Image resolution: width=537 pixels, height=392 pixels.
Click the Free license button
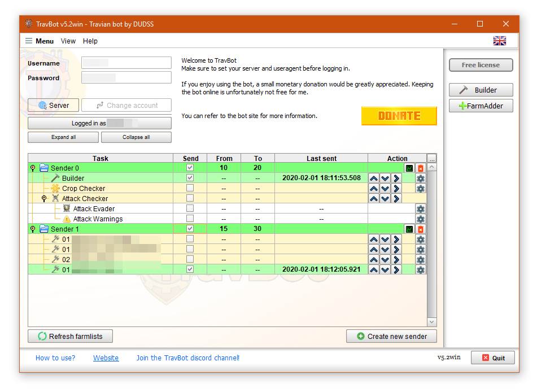[x=481, y=65]
